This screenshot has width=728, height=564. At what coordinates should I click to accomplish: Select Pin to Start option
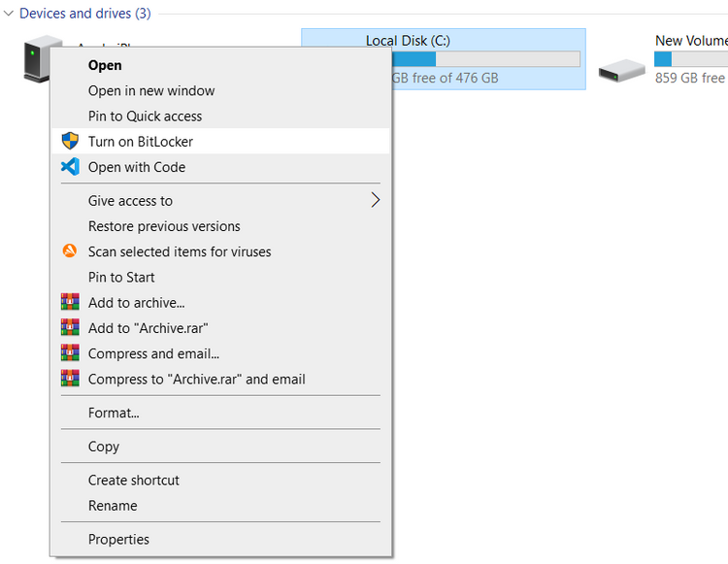121,277
